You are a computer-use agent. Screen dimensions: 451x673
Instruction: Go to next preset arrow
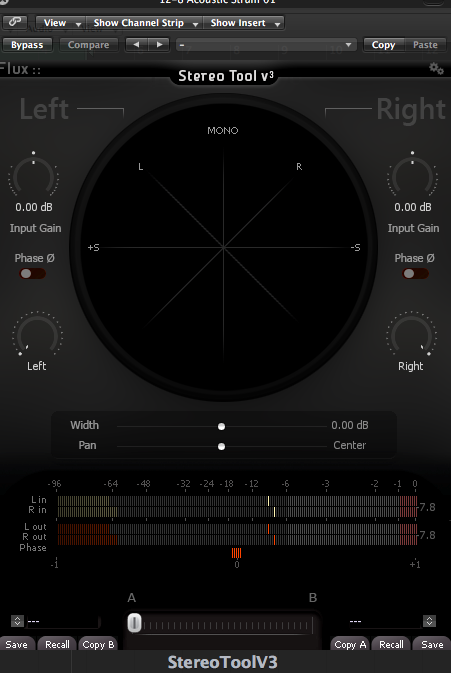coord(159,45)
